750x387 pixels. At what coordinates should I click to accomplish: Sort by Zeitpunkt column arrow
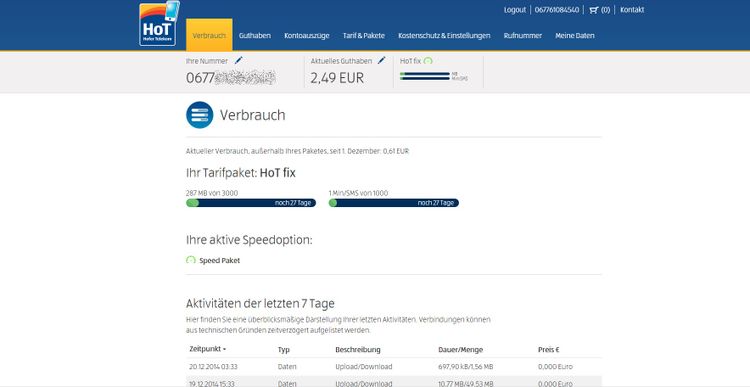tap(224, 349)
